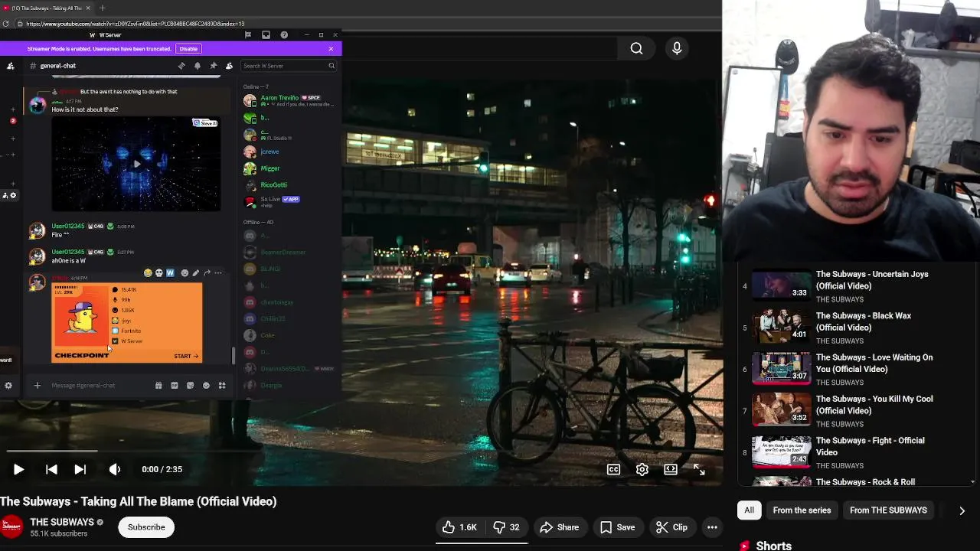Open Discord help question-mark icon
980x551 pixels.
284,35
